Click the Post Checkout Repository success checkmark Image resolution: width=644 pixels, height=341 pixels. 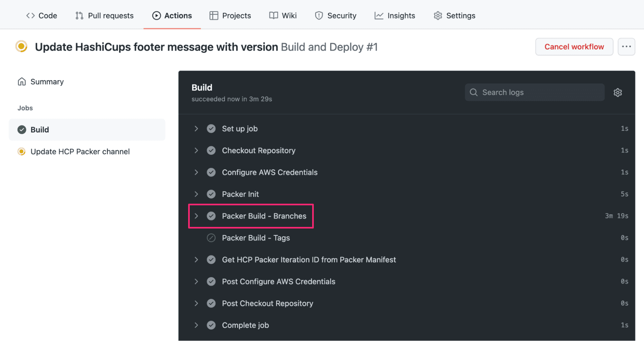(x=211, y=303)
